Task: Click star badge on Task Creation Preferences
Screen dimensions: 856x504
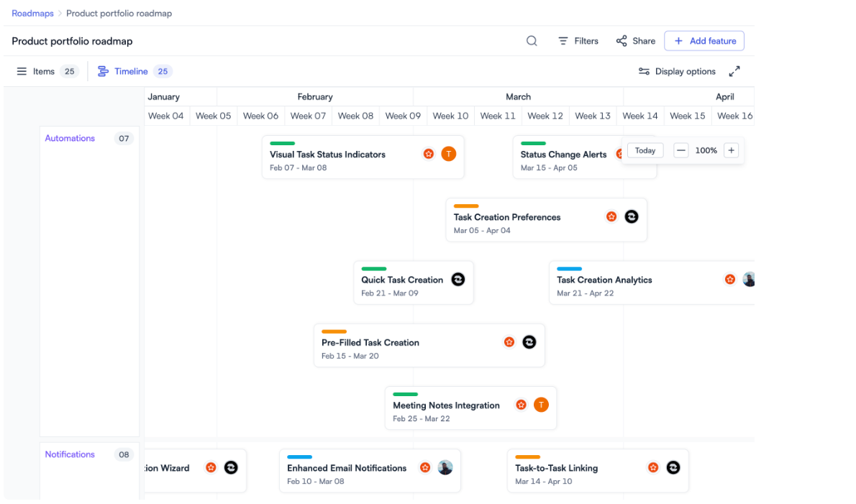Action: pyautogui.click(x=611, y=216)
